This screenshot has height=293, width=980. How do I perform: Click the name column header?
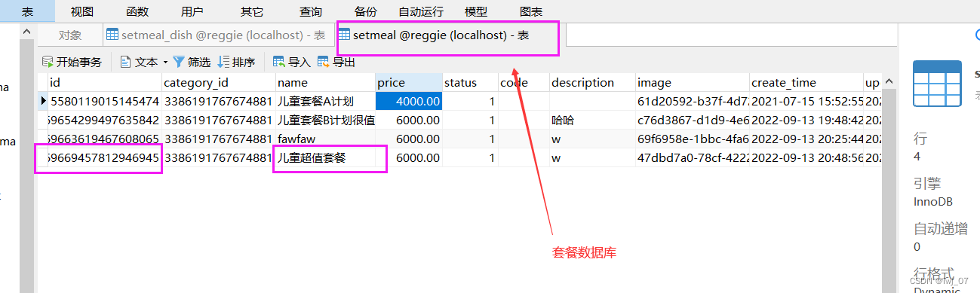pyautogui.click(x=325, y=83)
